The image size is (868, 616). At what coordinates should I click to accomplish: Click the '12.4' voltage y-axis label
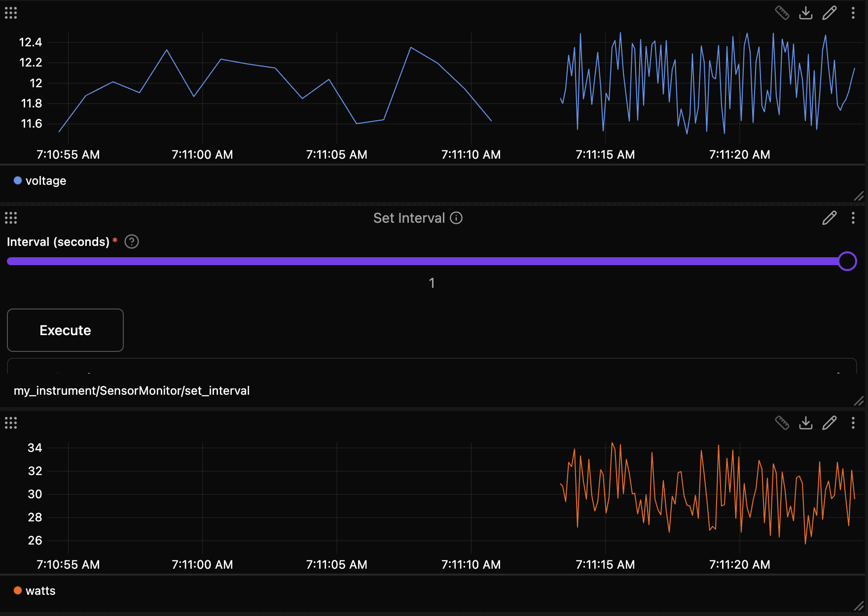pos(31,42)
